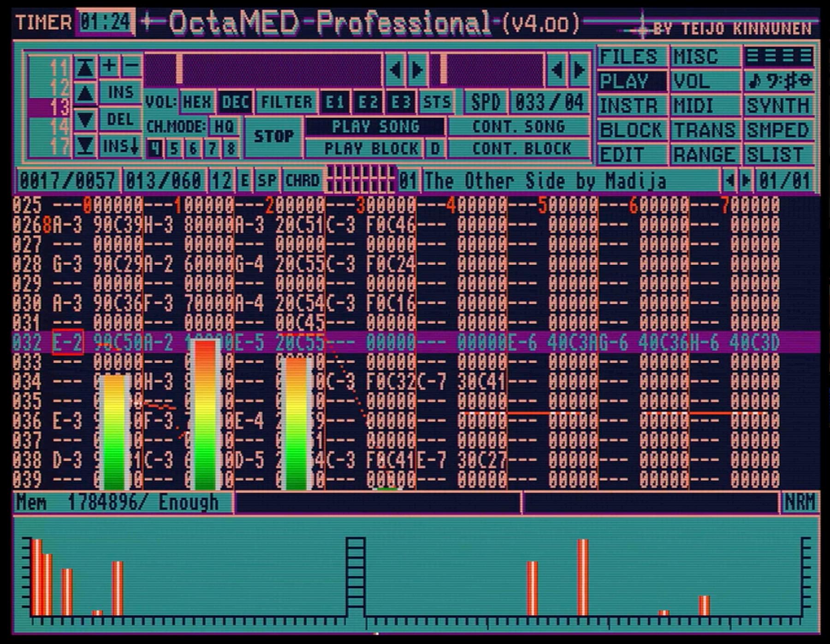Select 4 channel mode
This screenshot has height=644, width=830.
tap(155, 148)
